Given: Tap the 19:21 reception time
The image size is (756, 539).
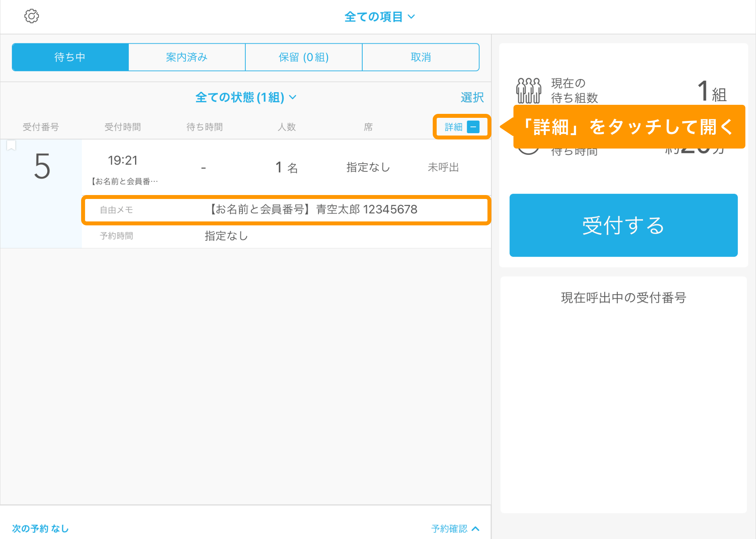Looking at the screenshot, I should 123,160.
